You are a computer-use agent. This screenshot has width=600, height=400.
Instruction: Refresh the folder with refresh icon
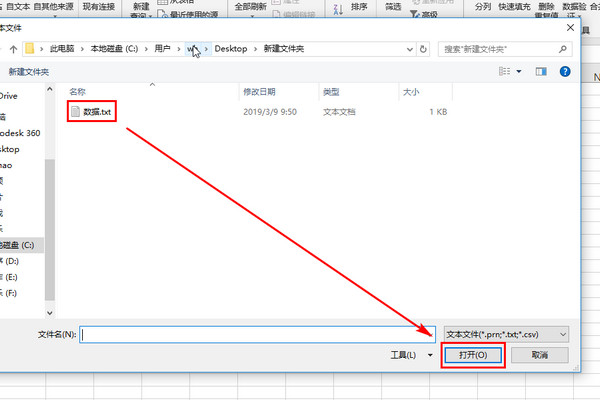coord(423,49)
